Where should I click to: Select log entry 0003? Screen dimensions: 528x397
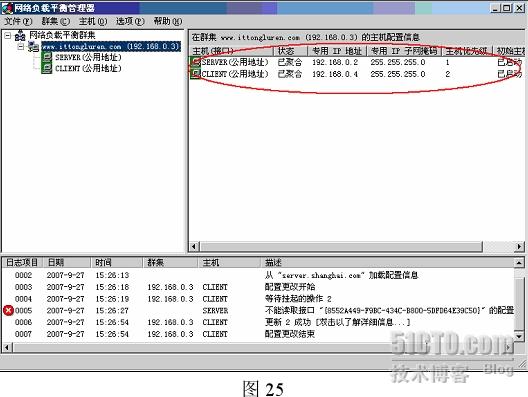[258, 287]
